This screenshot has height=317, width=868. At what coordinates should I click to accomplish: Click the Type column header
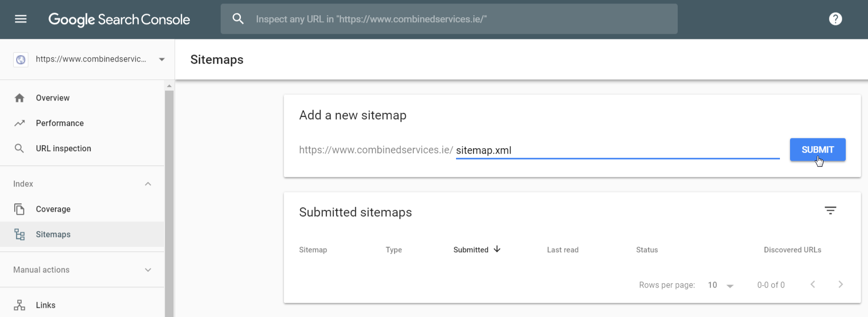[394, 250]
